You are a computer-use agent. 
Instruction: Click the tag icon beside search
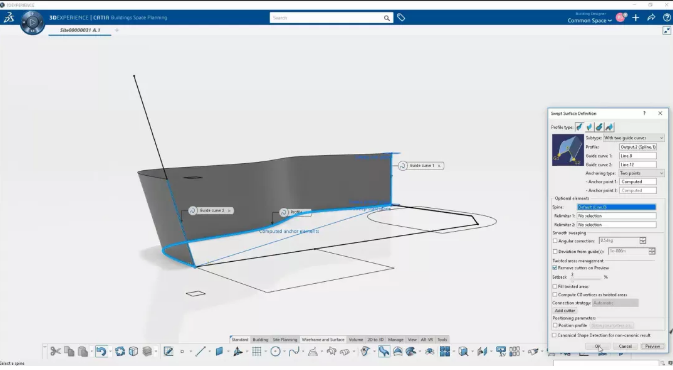tap(401, 18)
